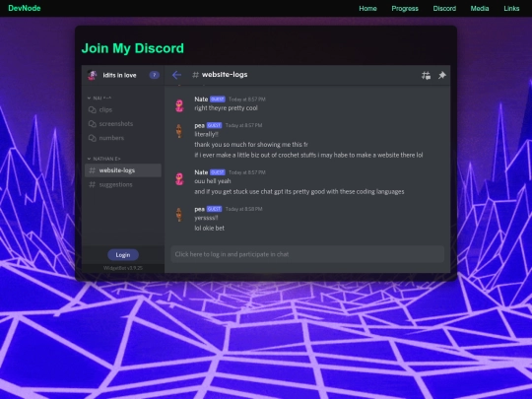Go to the Progress page
532x399 pixels.
[405, 9]
